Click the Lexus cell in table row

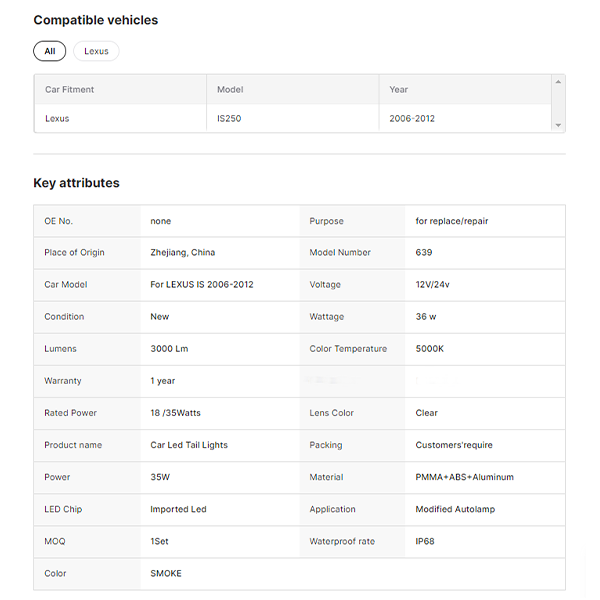[58, 118]
